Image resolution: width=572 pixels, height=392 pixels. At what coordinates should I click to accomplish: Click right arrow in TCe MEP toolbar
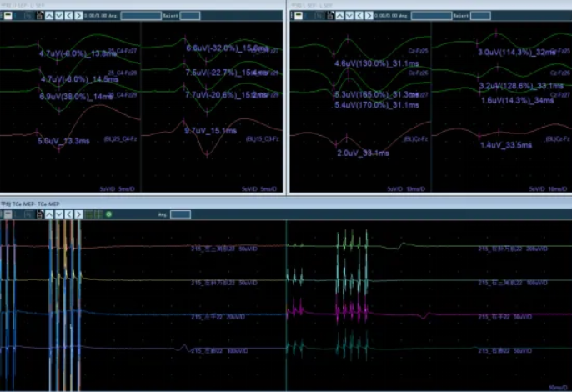click(78, 214)
